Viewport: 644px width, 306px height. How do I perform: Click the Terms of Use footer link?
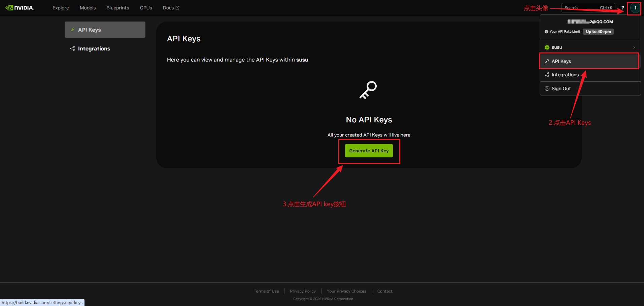tap(266, 291)
